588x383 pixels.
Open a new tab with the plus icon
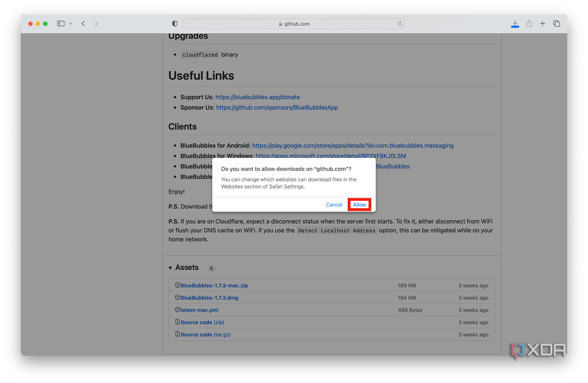click(x=542, y=24)
